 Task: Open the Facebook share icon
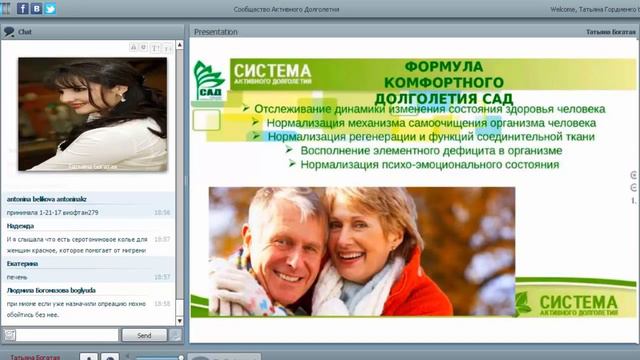(x=23, y=9)
